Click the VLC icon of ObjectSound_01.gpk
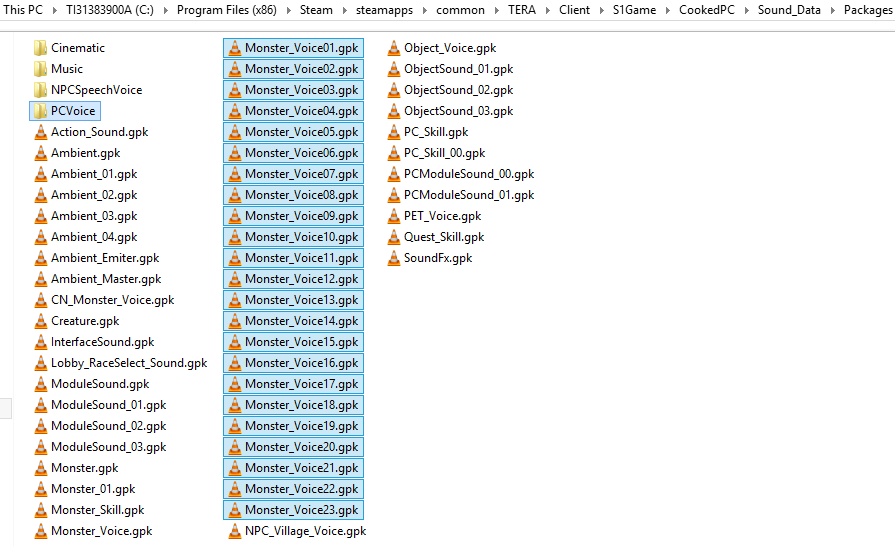This screenshot has width=895, height=546. 394,69
